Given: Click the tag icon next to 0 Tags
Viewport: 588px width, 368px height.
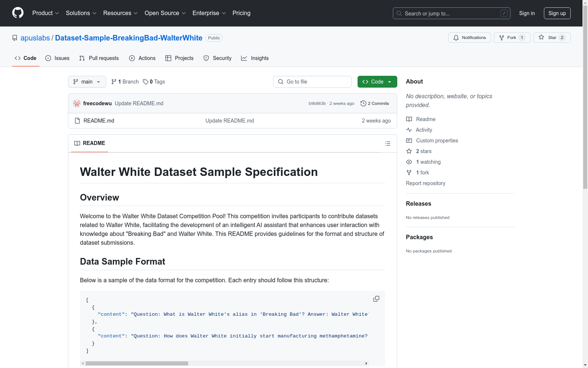Looking at the screenshot, I should [x=146, y=82].
